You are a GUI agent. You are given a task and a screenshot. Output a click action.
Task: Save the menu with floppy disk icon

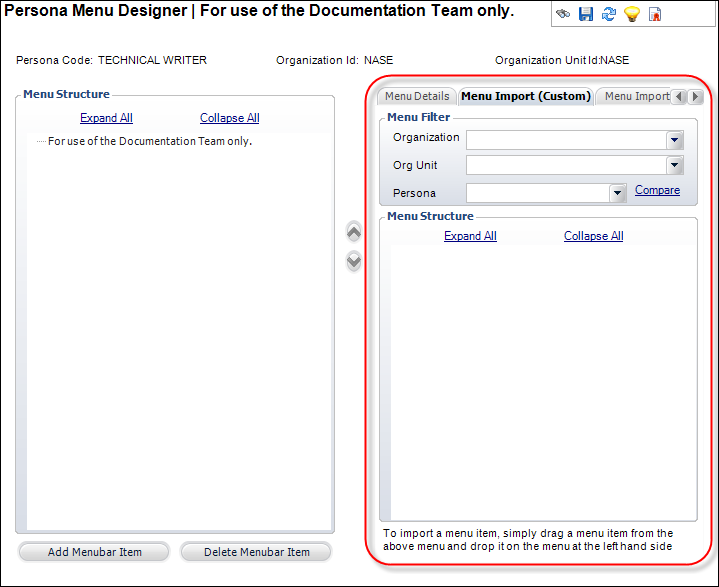click(586, 14)
